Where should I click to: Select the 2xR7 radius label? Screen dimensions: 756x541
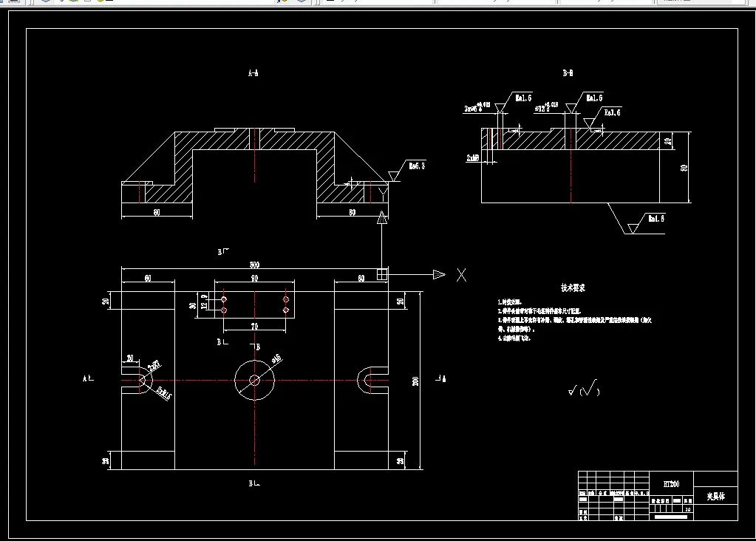154,366
